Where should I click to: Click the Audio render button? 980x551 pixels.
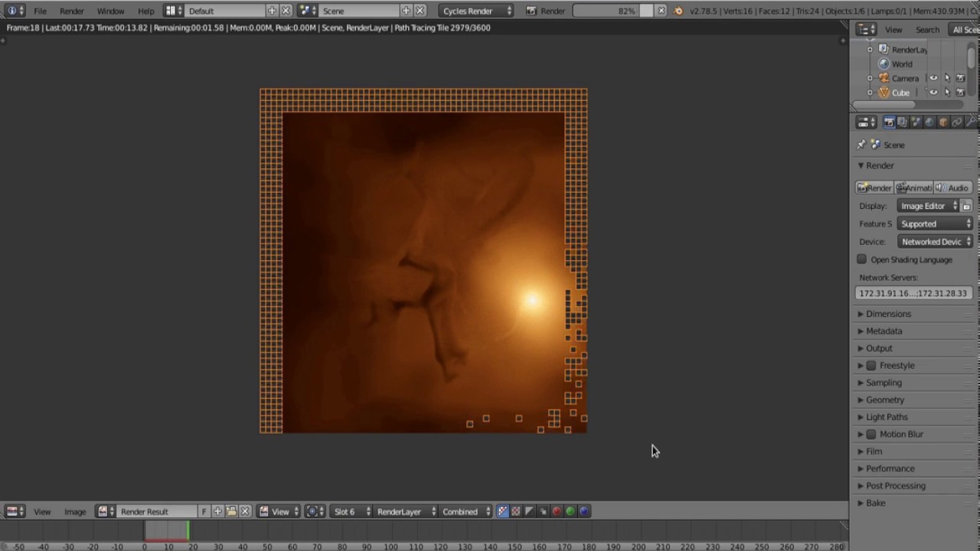952,187
